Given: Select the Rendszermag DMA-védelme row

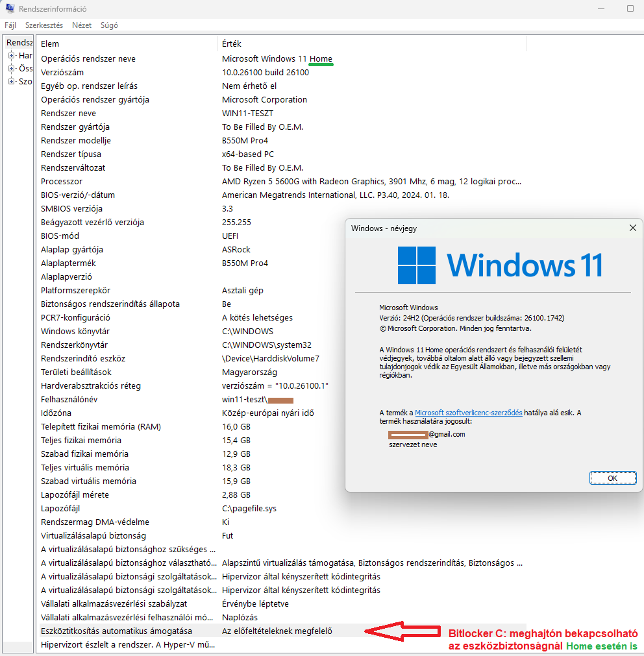Looking at the screenshot, I should (x=283, y=522).
